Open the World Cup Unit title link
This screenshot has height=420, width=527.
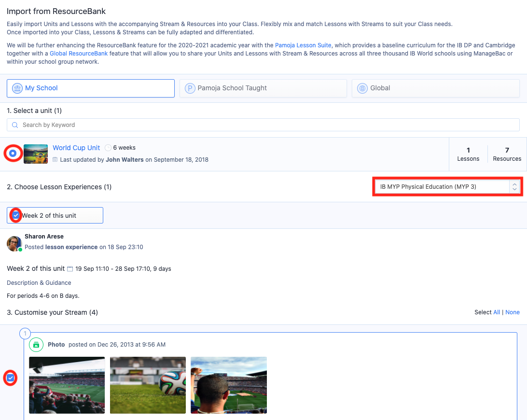point(76,148)
